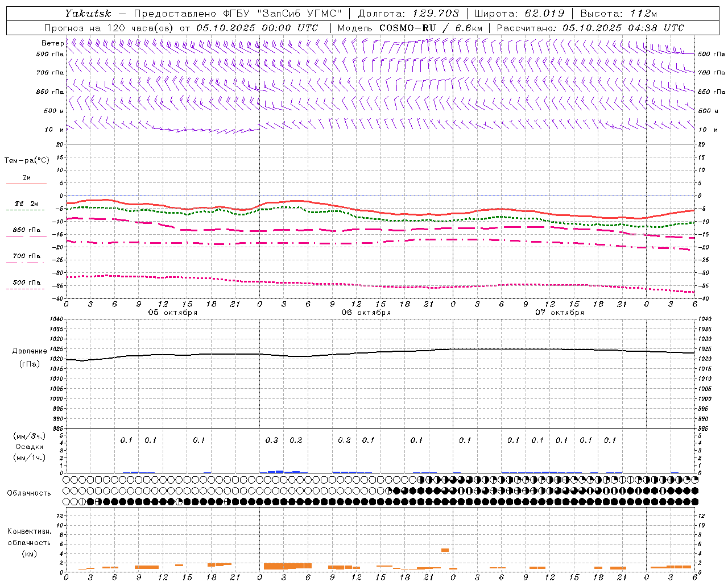Click the 'Td 2м' dew point legend entry
728x582 pixels.
pos(26,203)
